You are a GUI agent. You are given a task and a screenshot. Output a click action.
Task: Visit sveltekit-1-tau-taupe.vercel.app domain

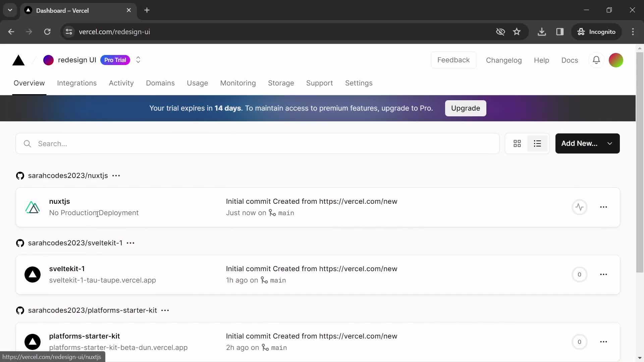pos(103,280)
